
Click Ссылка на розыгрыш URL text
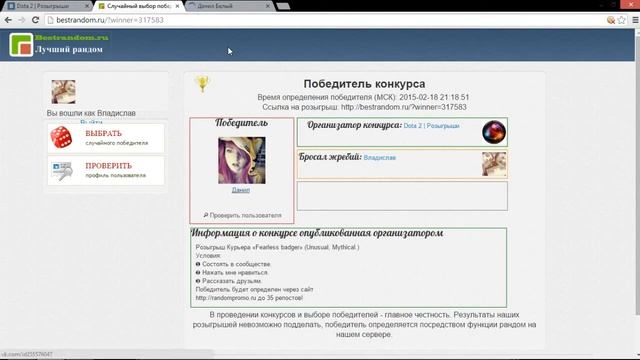[x=364, y=107]
